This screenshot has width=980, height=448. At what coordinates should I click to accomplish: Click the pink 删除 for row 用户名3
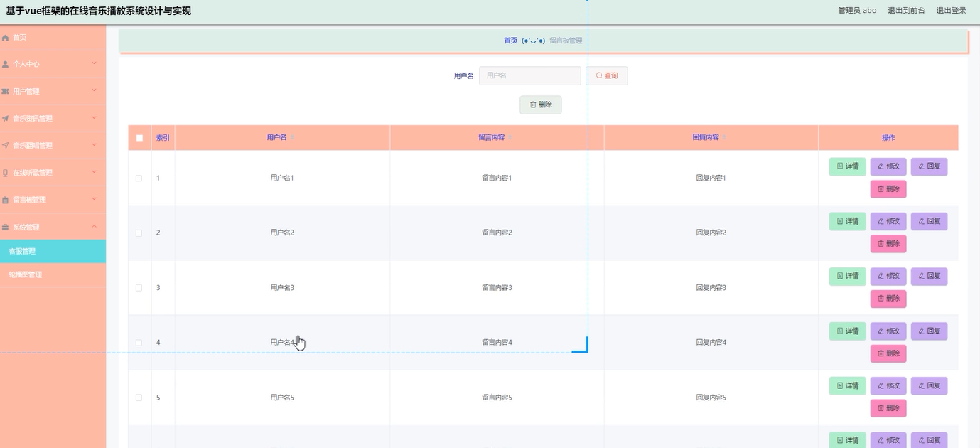click(x=888, y=299)
